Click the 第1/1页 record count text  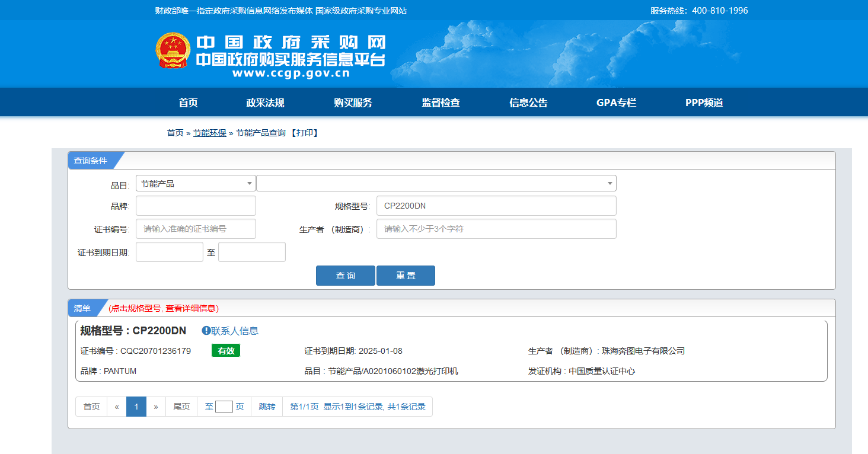coord(358,407)
